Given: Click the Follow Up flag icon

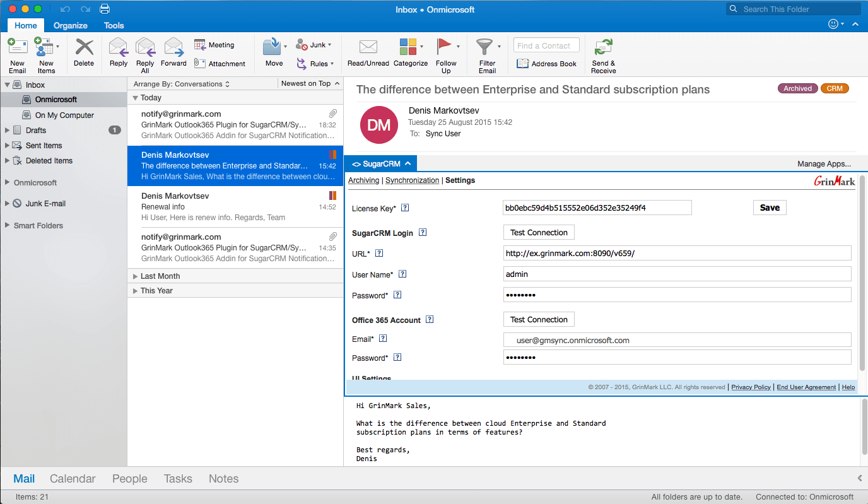Looking at the screenshot, I should (x=445, y=48).
